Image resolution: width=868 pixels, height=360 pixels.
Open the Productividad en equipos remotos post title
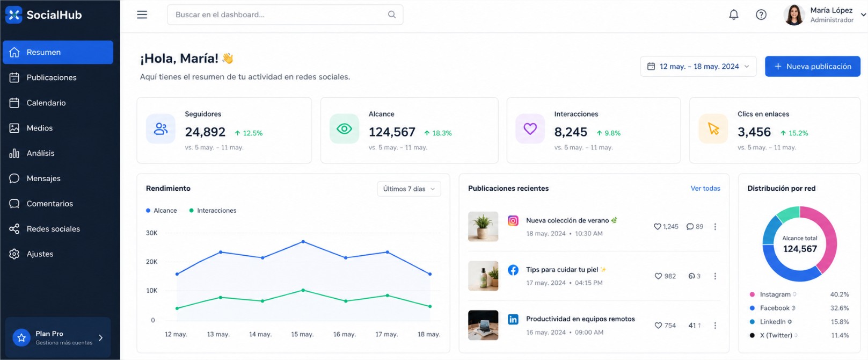click(580, 319)
